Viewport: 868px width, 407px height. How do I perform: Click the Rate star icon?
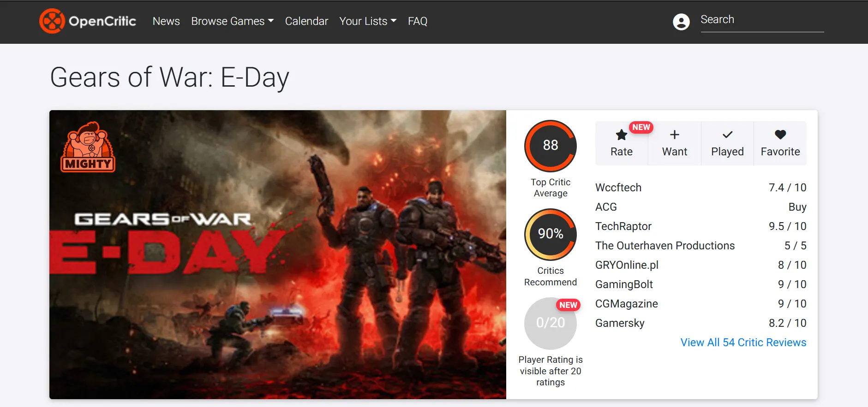pyautogui.click(x=622, y=135)
